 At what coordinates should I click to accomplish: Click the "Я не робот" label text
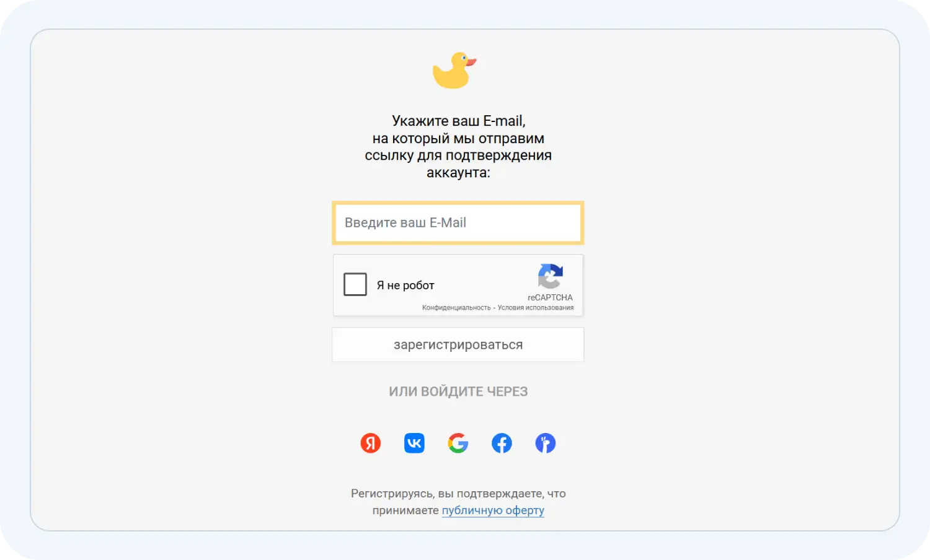[x=404, y=284]
